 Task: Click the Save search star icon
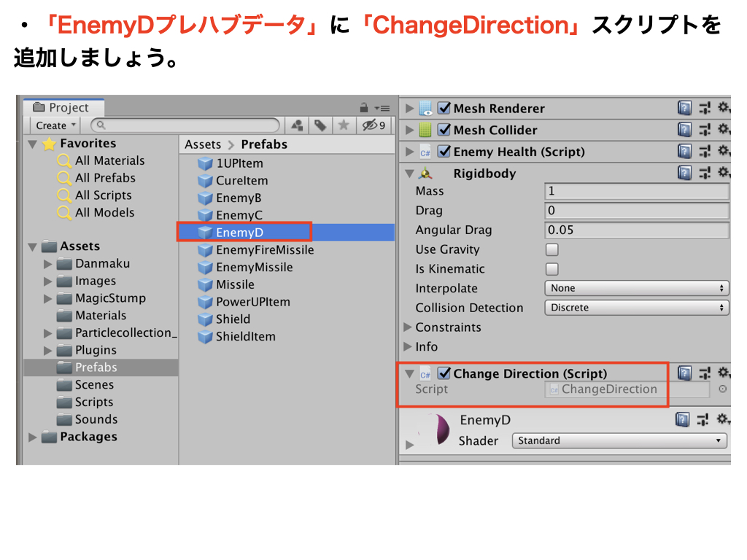click(344, 125)
